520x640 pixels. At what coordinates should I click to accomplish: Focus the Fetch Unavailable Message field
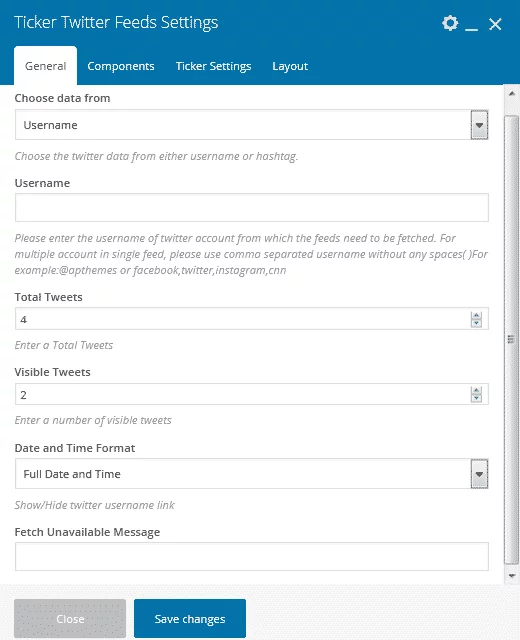[x=251, y=556]
